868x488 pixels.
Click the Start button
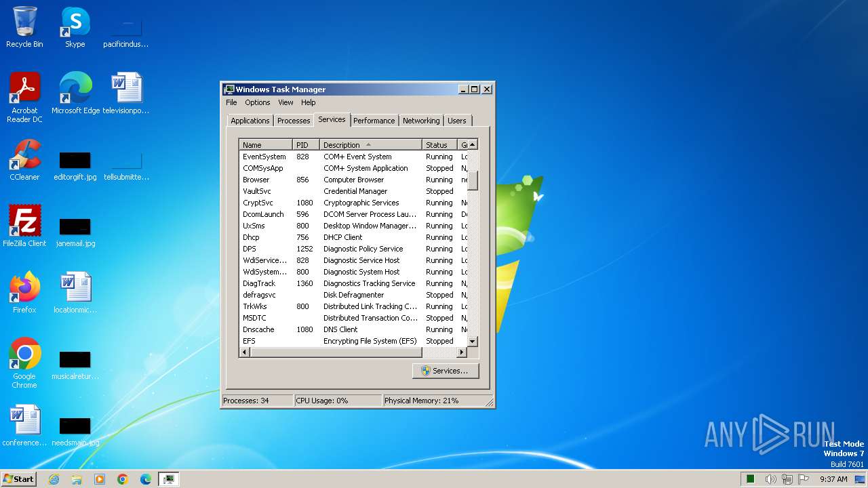[19, 479]
